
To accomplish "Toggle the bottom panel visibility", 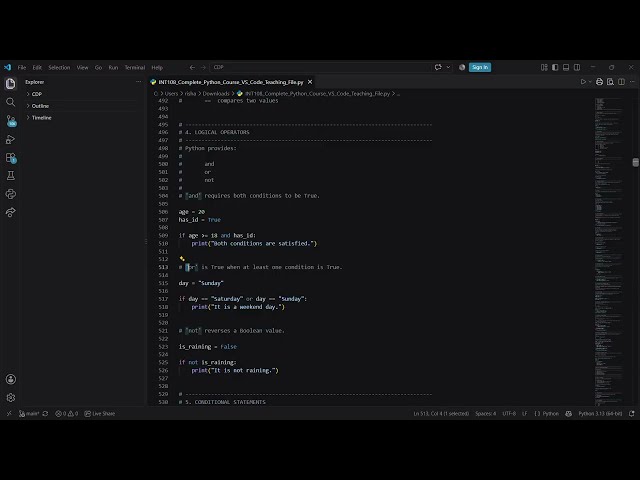I will (566, 67).
